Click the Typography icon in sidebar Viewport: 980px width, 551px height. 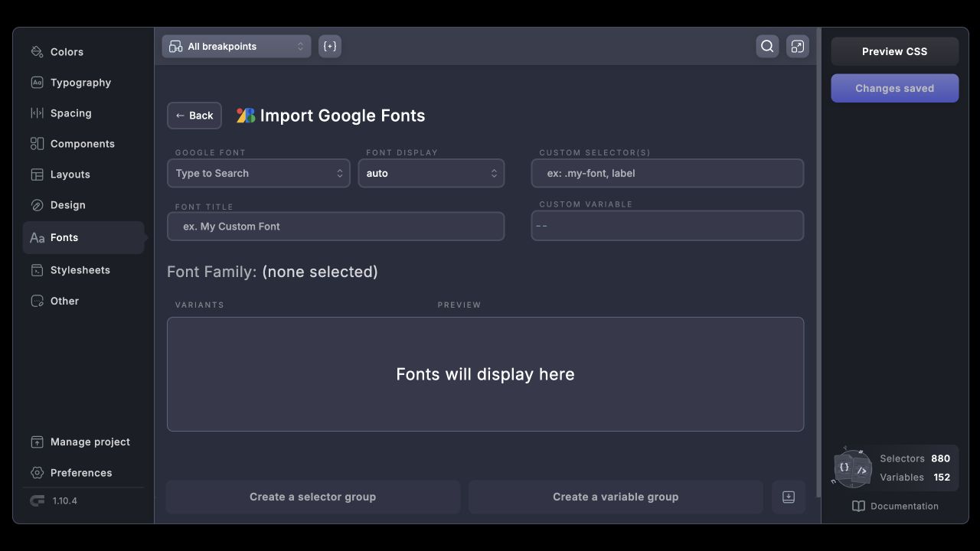click(x=37, y=82)
